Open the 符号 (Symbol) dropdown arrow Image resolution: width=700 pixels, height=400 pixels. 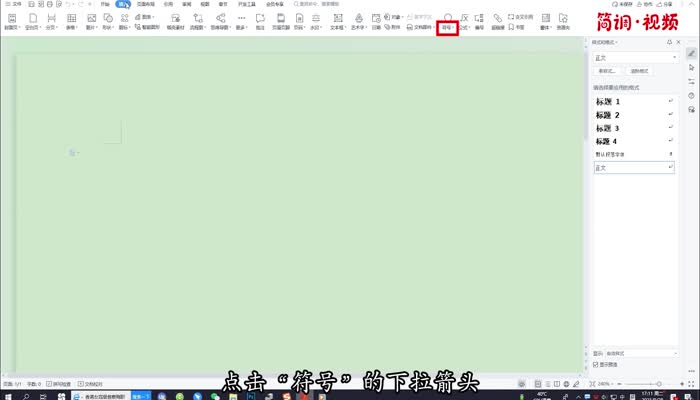tap(452, 28)
